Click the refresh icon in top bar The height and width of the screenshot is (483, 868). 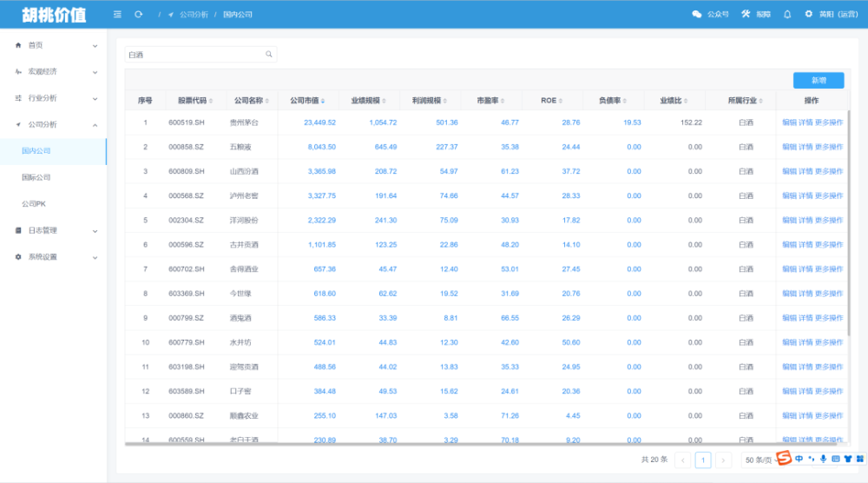pyautogui.click(x=139, y=15)
